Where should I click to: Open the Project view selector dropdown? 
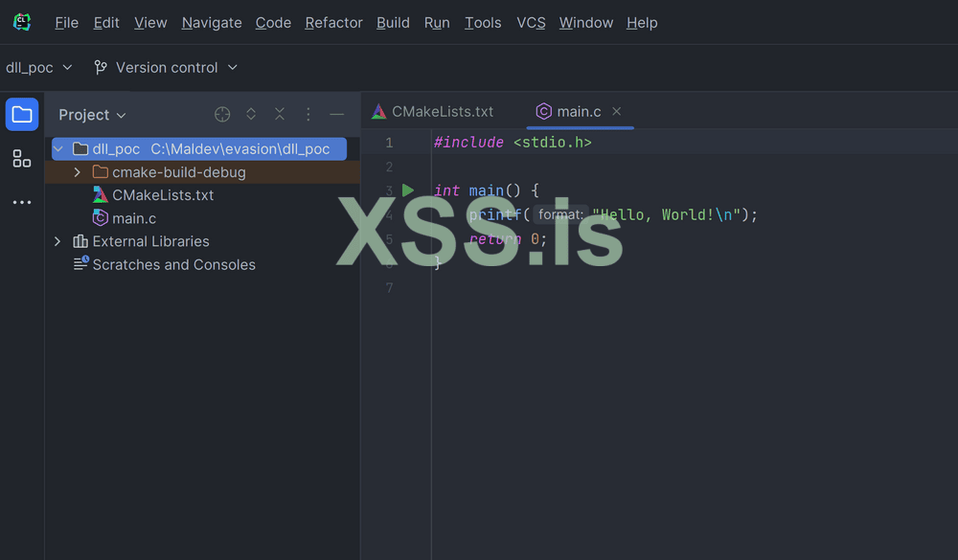[92, 115]
